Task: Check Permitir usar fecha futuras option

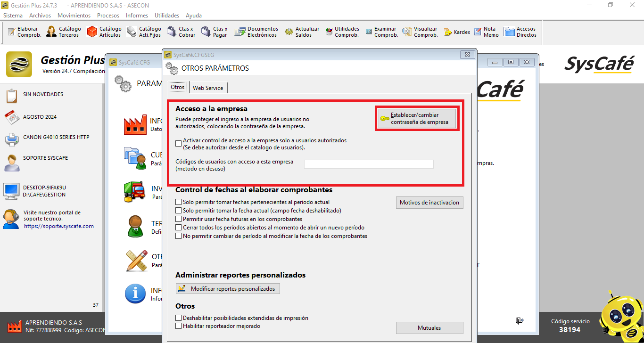Action: click(178, 219)
